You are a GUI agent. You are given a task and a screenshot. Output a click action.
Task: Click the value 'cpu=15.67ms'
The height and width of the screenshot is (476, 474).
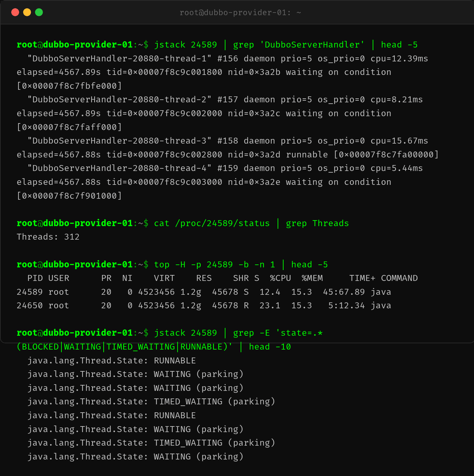[399, 141]
